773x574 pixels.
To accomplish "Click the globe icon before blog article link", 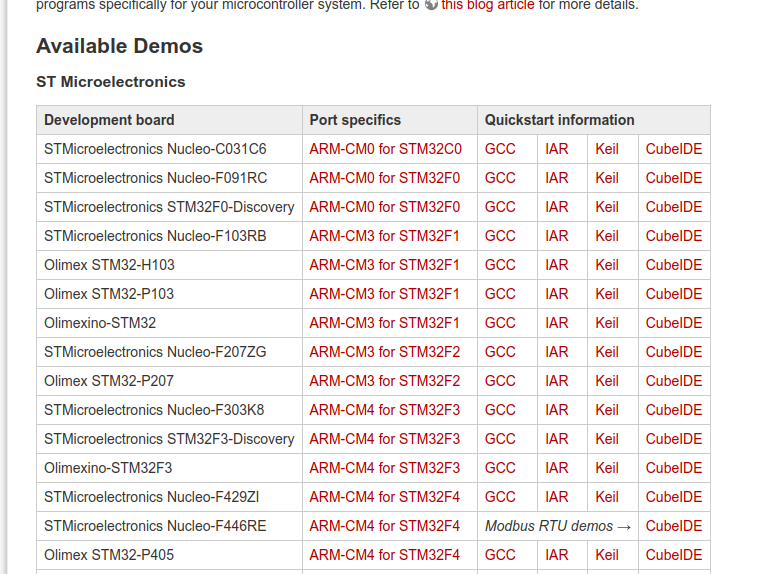I will (431, 4).
